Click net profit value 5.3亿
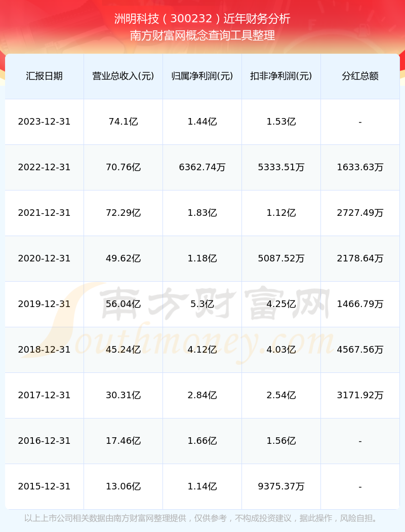The height and width of the screenshot is (532, 405). [x=202, y=304]
